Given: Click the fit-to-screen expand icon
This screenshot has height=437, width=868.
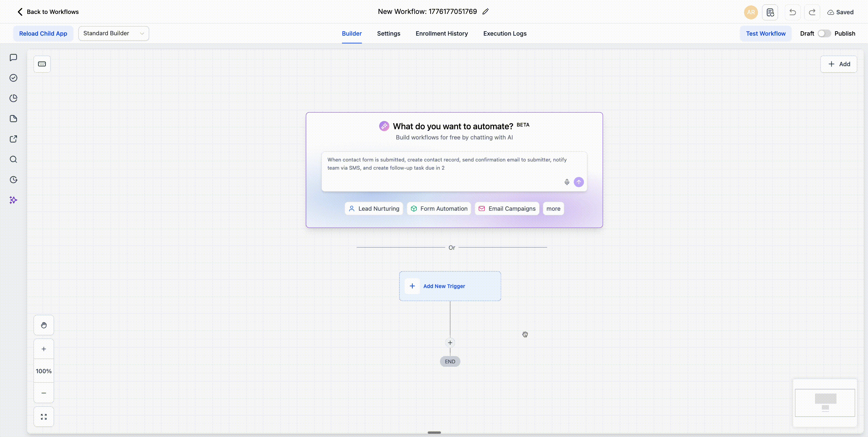Looking at the screenshot, I should coord(44,417).
